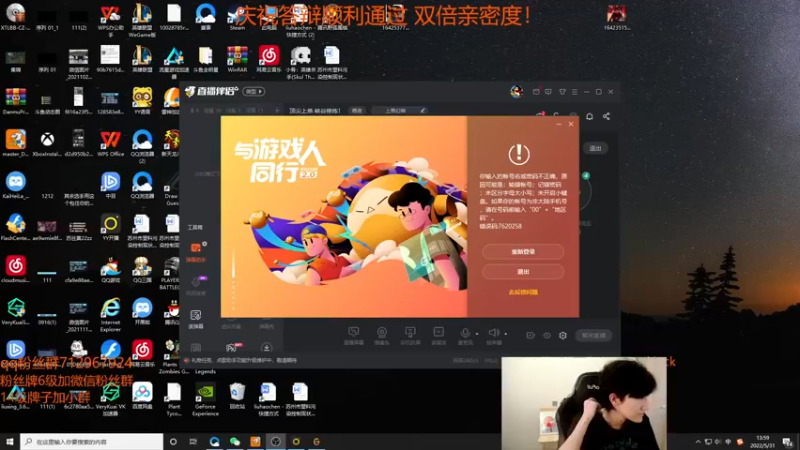Open the KaiHeiLa desktop shortcut
800x450 pixels.
coord(16,186)
